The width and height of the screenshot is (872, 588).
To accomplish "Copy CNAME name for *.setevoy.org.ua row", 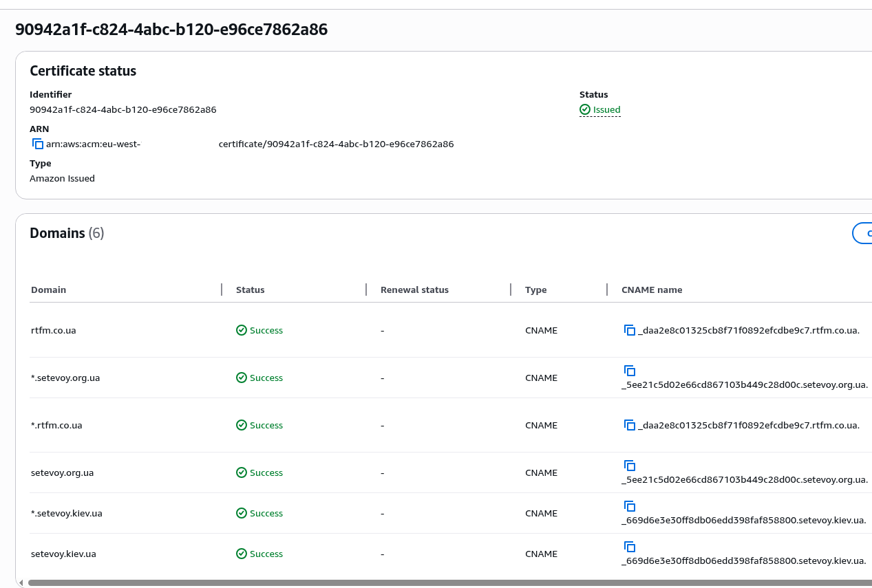I will 629,371.
